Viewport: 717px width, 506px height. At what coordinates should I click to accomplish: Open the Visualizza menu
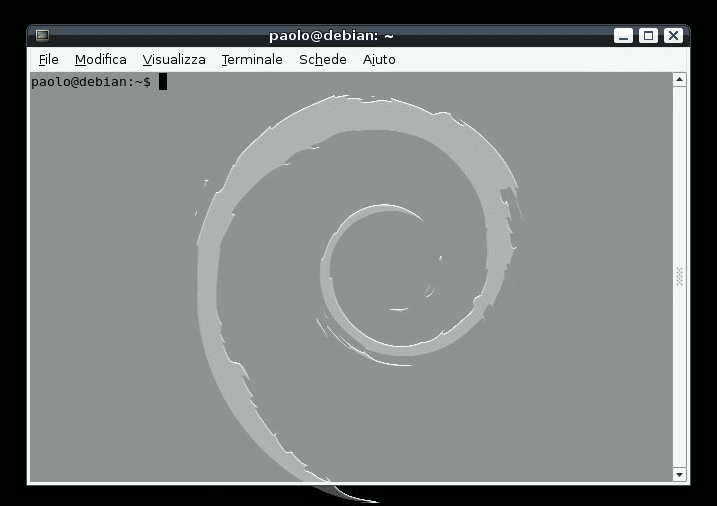[x=174, y=59]
